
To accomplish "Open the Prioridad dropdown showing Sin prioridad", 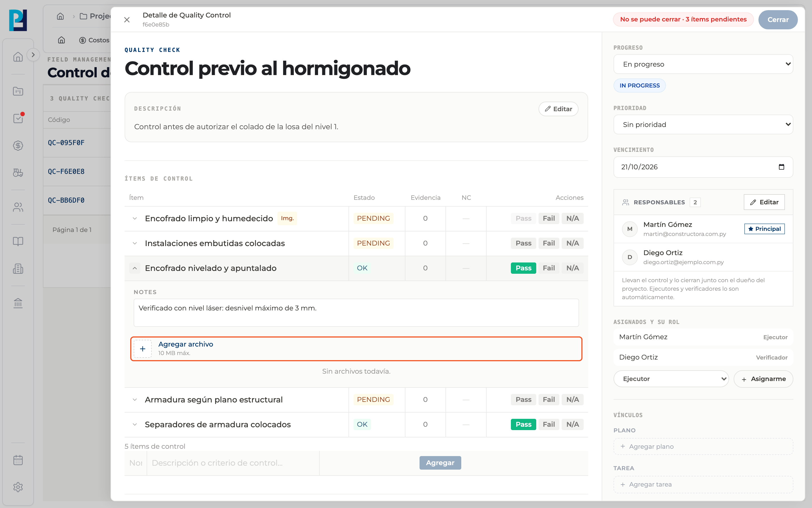I will [x=703, y=125].
